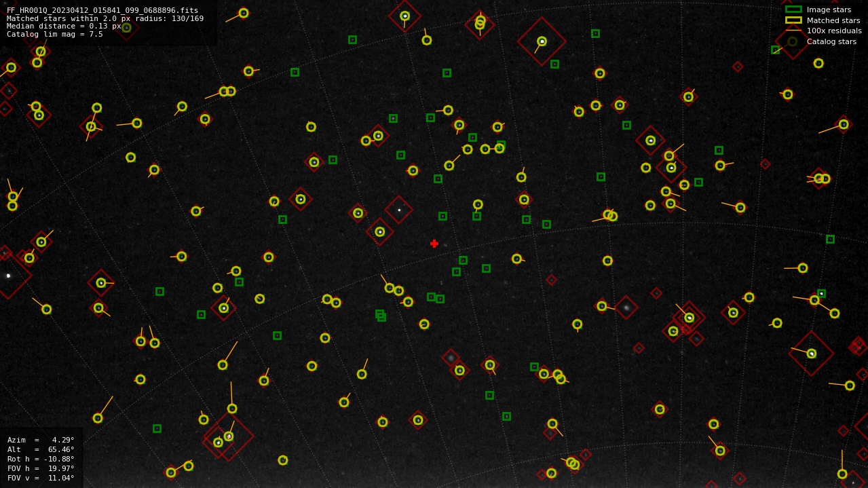Click the 'Alt = 65.46°' readout

tap(41, 449)
